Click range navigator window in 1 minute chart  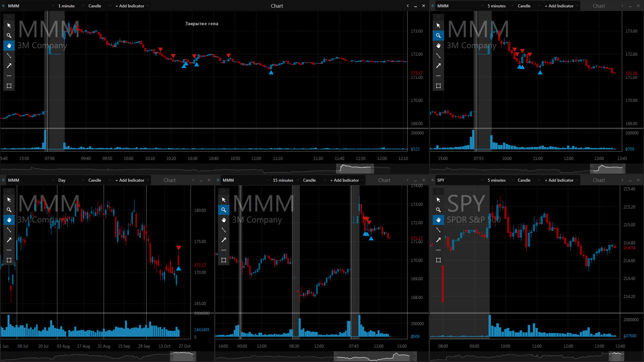(355, 168)
